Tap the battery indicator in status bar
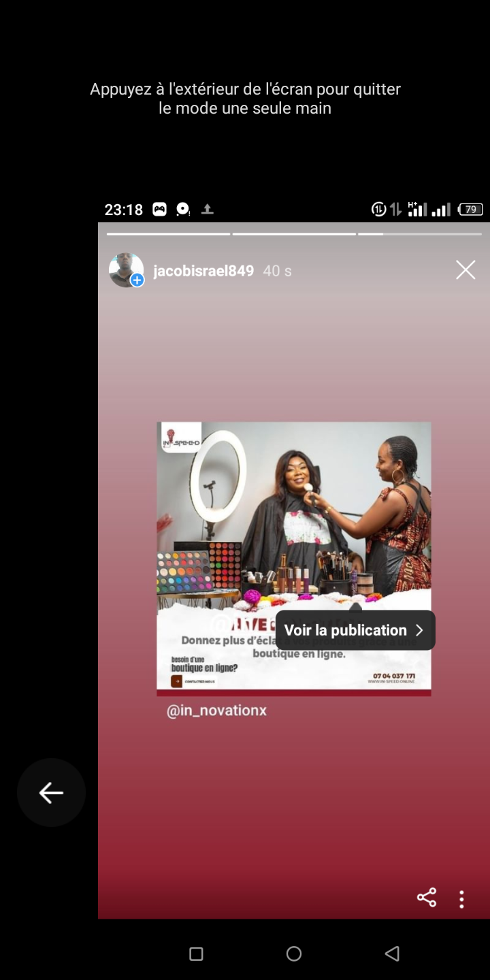The height and width of the screenshot is (980, 490). pyautogui.click(x=470, y=210)
